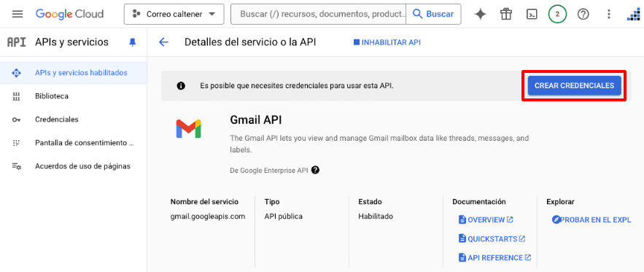Open the three-dot settings menu
The image size is (644, 272).
(609, 15)
